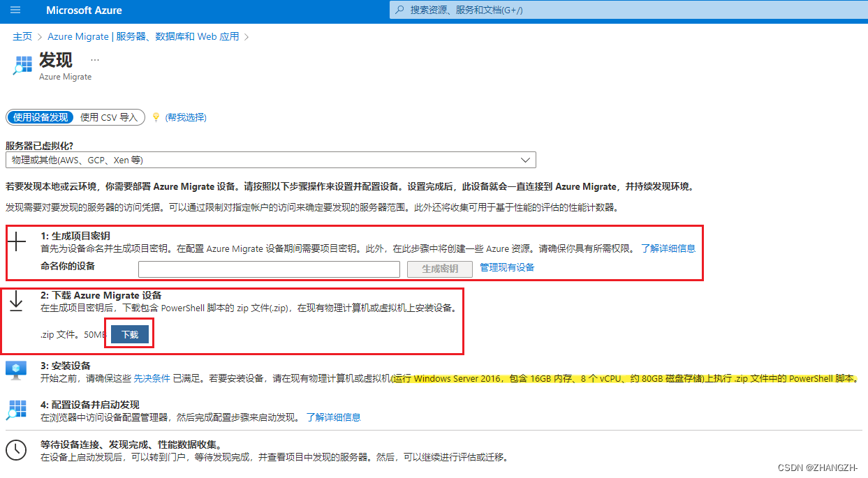Image resolution: width=868 pixels, height=478 pixels.
Task: Click 管理现有设备 link
Action: point(507,267)
